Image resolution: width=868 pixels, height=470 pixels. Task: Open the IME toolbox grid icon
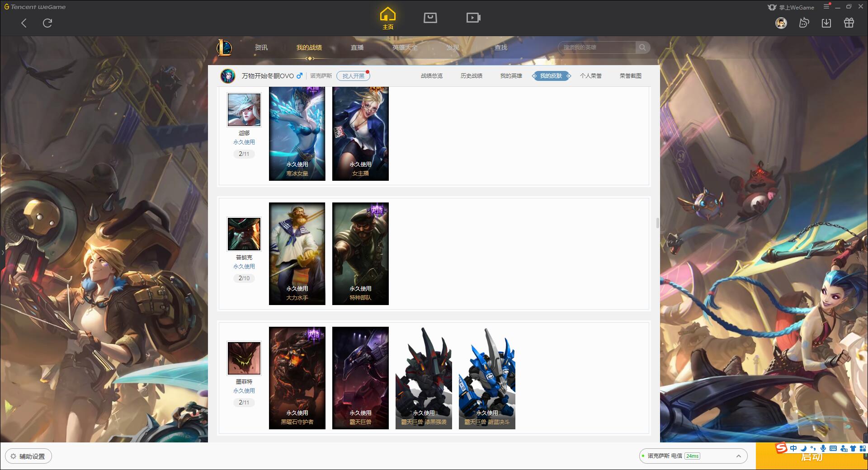tap(862, 448)
